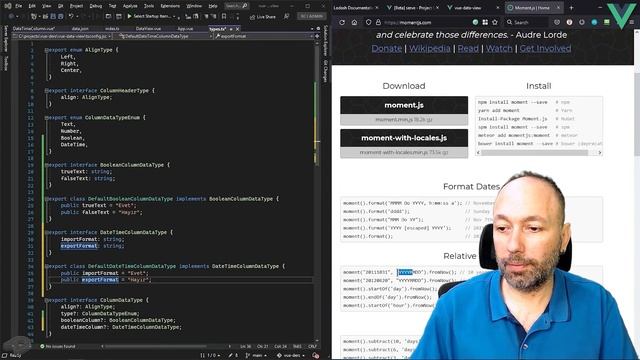Open the tsconfig project scope dropdown
This screenshot has height=360, width=640.
(62, 36)
